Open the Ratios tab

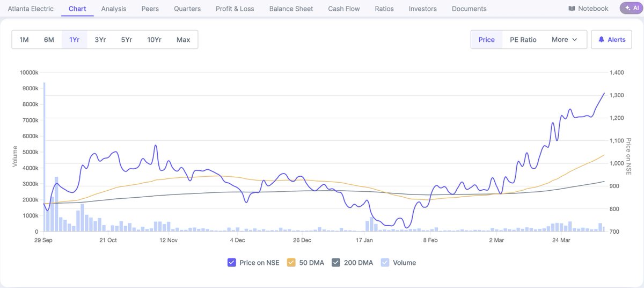click(x=384, y=9)
